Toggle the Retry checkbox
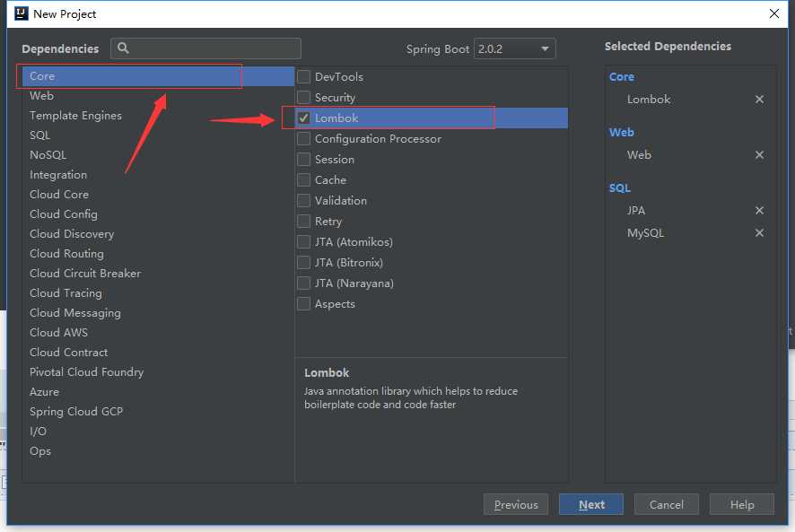 coord(303,221)
